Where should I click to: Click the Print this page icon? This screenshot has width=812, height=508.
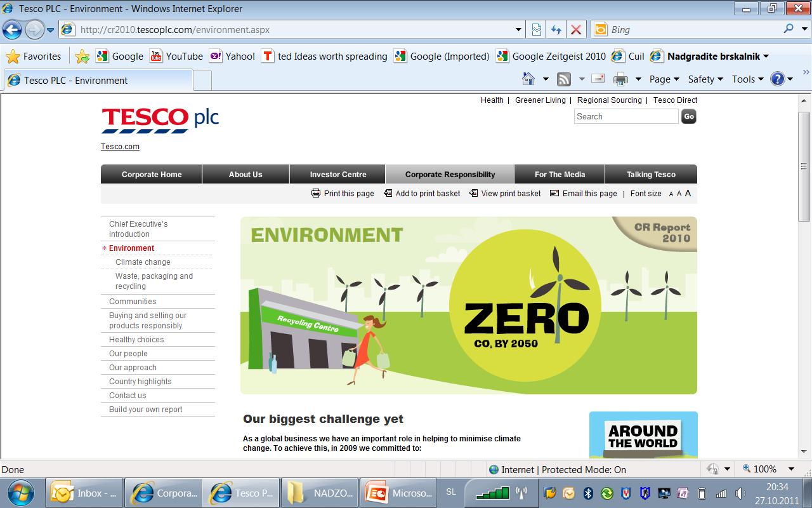coord(316,193)
